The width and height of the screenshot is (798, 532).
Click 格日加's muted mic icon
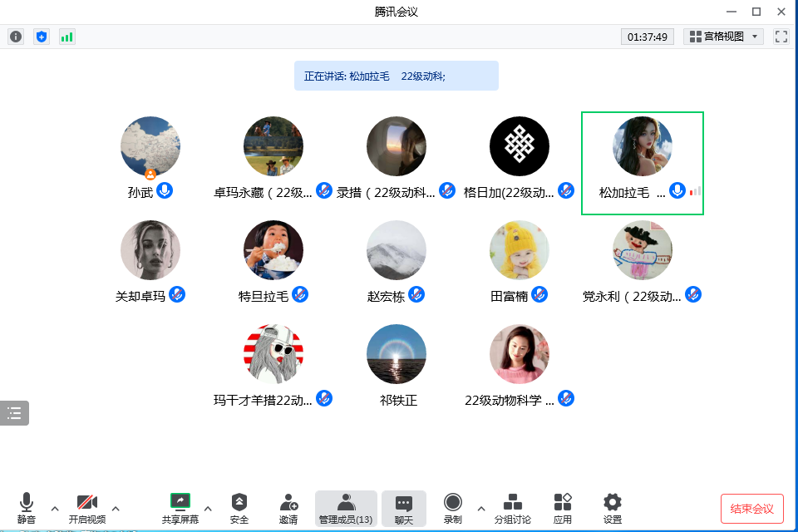pyautogui.click(x=566, y=191)
